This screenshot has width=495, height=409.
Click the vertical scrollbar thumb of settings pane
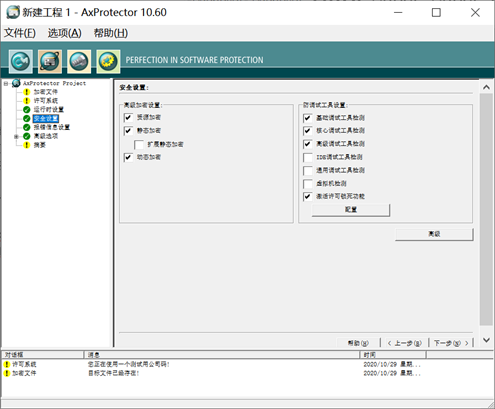[x=486, y=209]
